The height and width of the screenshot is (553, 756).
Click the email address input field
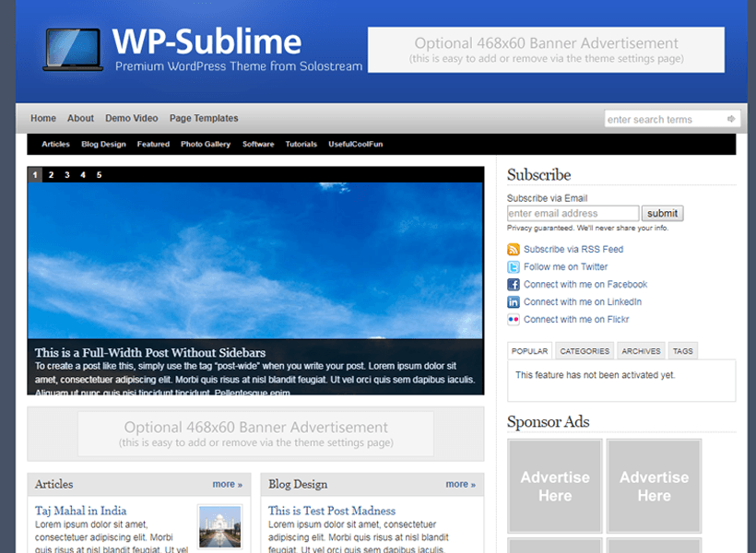(573, 213)
